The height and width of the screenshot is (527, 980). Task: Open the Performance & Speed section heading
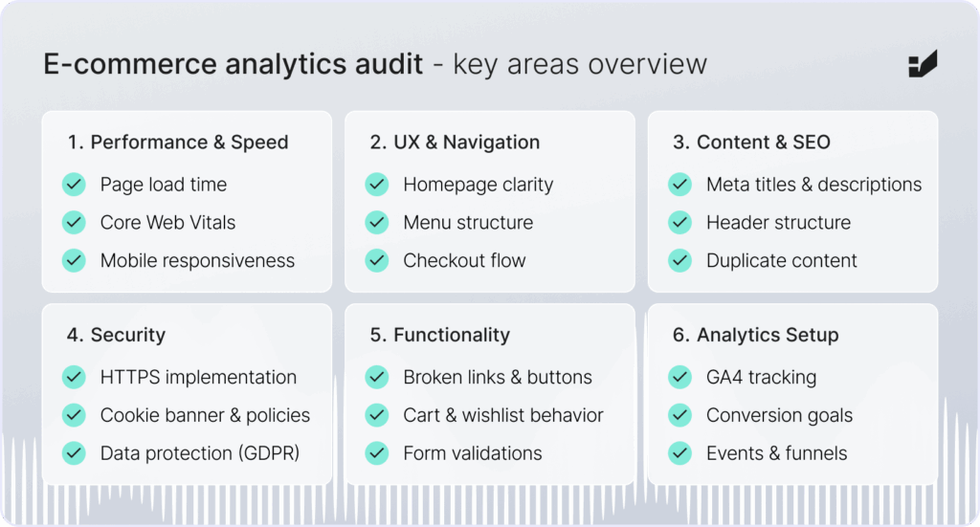click(178, 143)
